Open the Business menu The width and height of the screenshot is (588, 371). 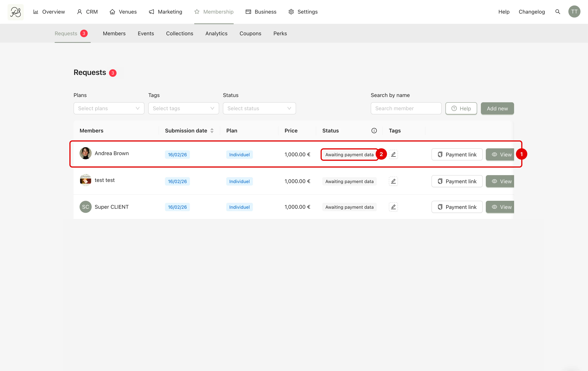[x=261, y=12]
